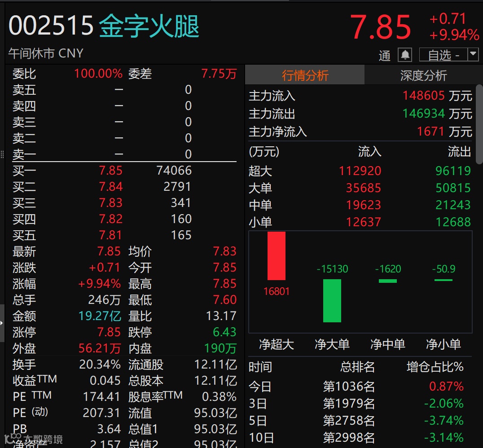The height and width of the screenshot is (448, 483).
Task: Click 总手 value 246万
Action: 105,300
